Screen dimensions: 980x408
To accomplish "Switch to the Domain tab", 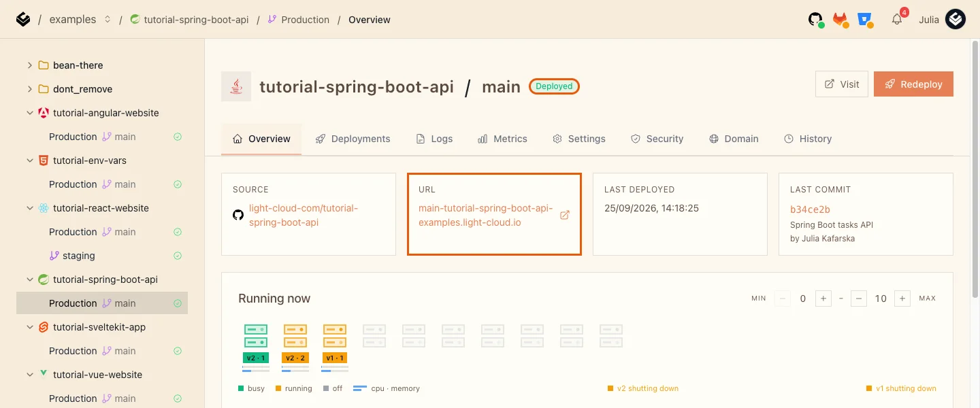I will [x=734, y=139].
